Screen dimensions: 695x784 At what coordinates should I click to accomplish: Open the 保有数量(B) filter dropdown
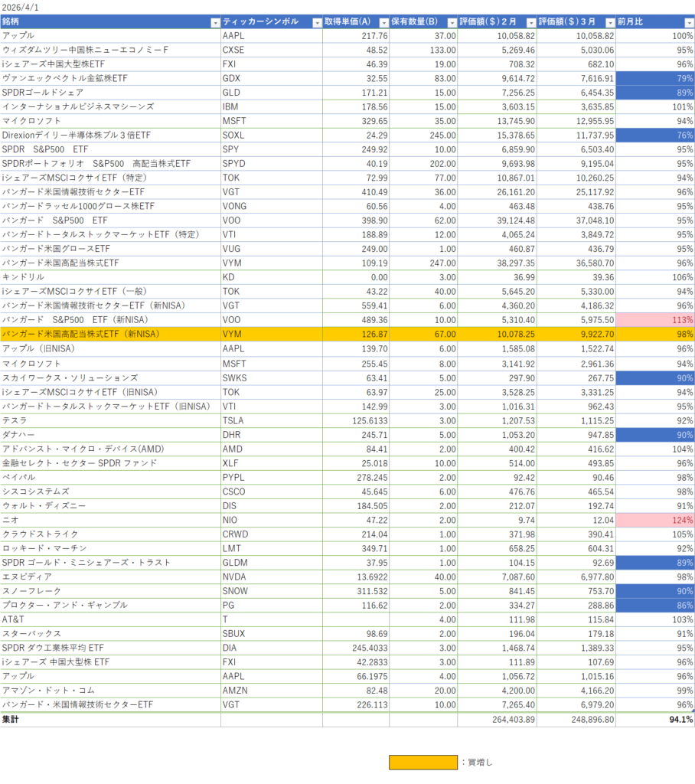(451, 22)
